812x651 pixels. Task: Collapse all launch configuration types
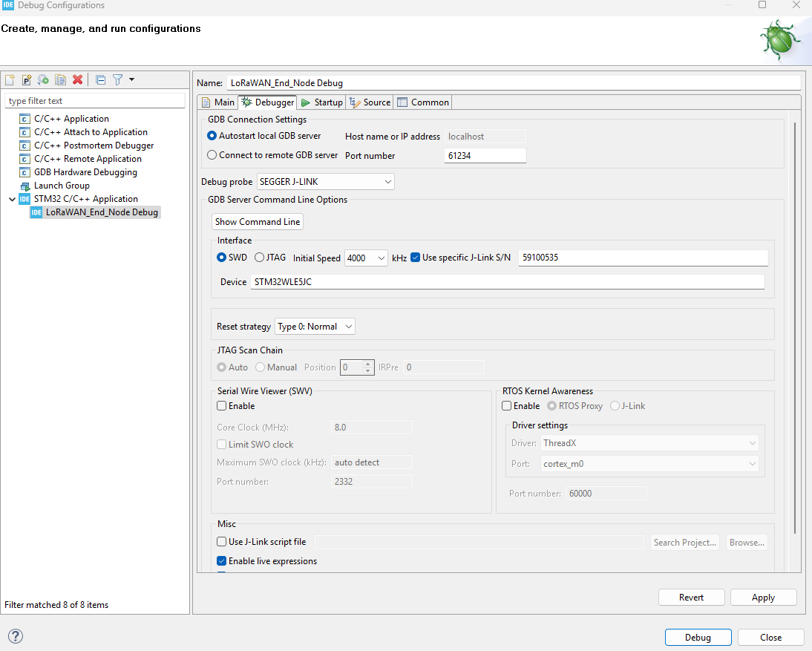click(100, 79)
